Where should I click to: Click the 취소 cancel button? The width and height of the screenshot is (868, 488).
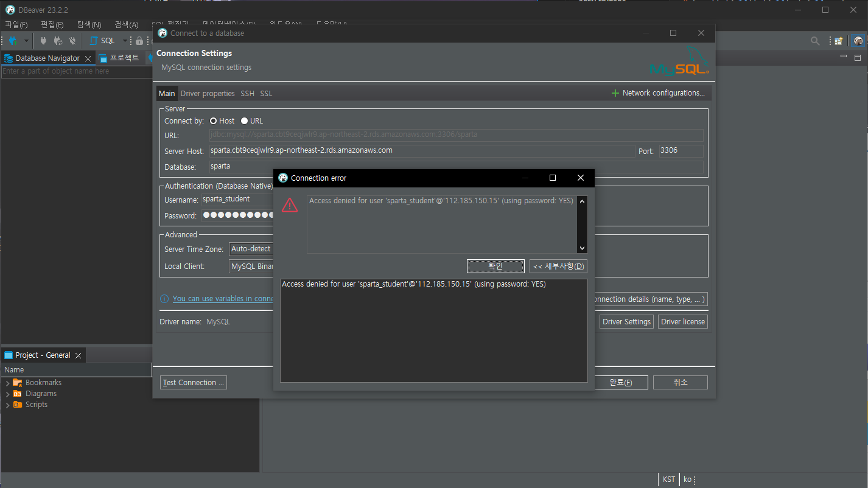pos(681,383)
